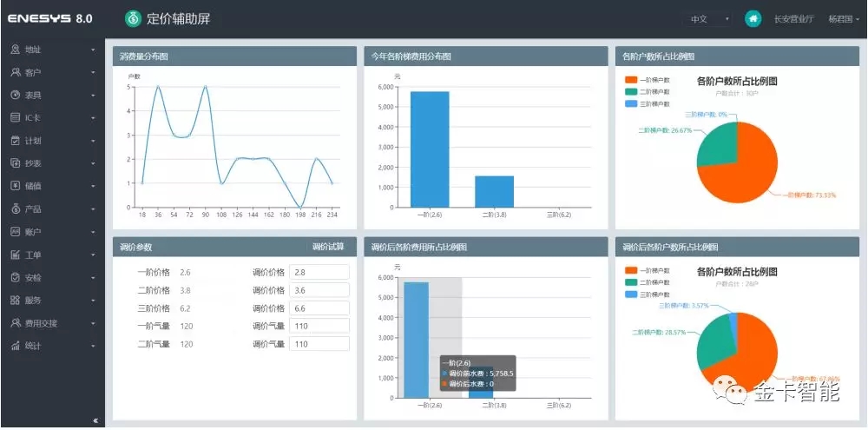Click the 费用交接 menu label

[41, 323]
